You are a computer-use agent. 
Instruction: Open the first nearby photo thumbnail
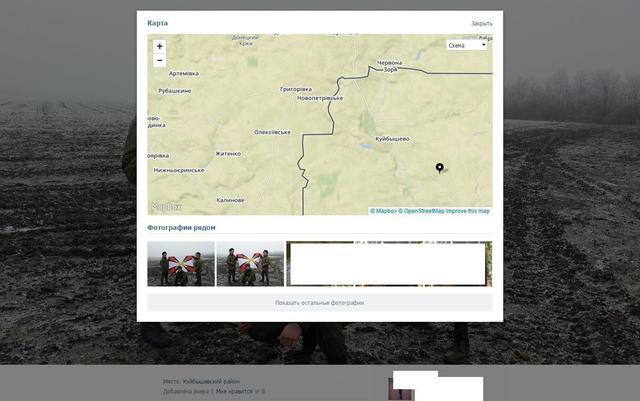point(181,263)
